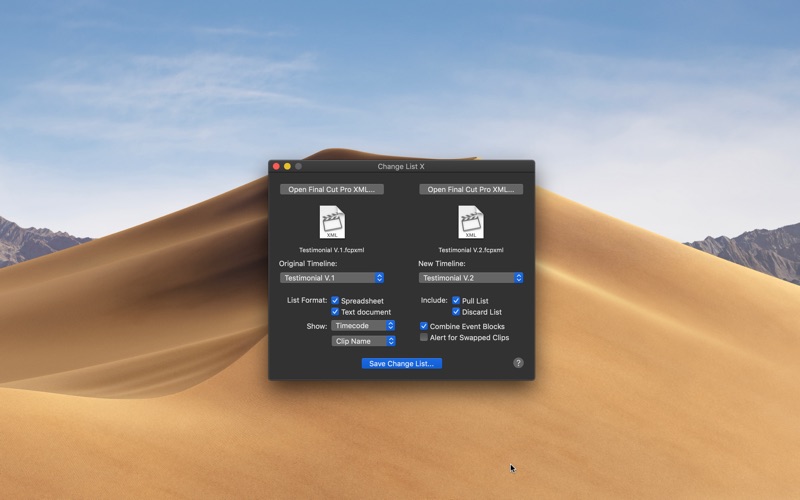Disable Combine Event Blocks checkbox
Screen dimensions: 800x500
pos(424,326)
